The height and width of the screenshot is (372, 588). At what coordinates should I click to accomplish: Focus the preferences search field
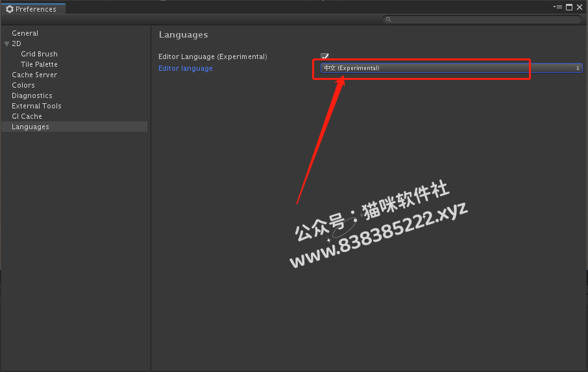pyautogui.click(x=482, y=19)
